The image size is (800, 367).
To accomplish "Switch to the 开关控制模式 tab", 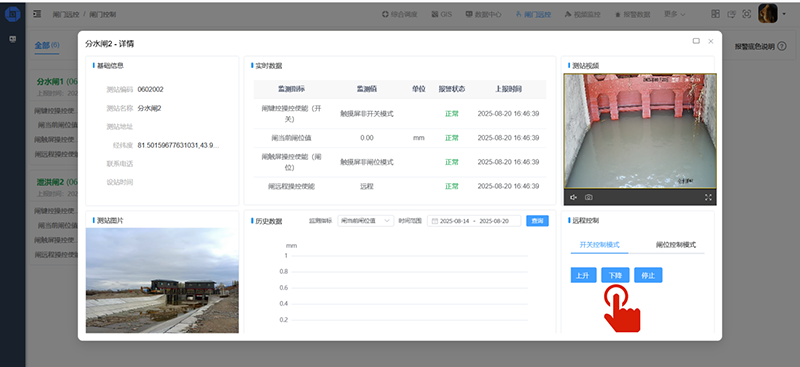I will (x=599, y=245).
